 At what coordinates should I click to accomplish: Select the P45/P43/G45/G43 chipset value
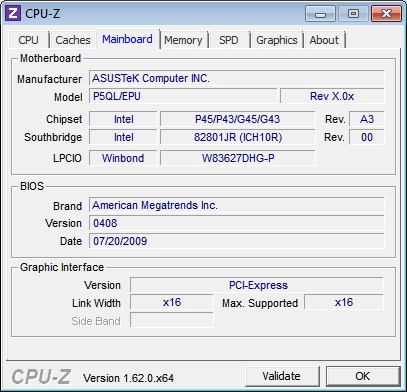tap(237, 119)
